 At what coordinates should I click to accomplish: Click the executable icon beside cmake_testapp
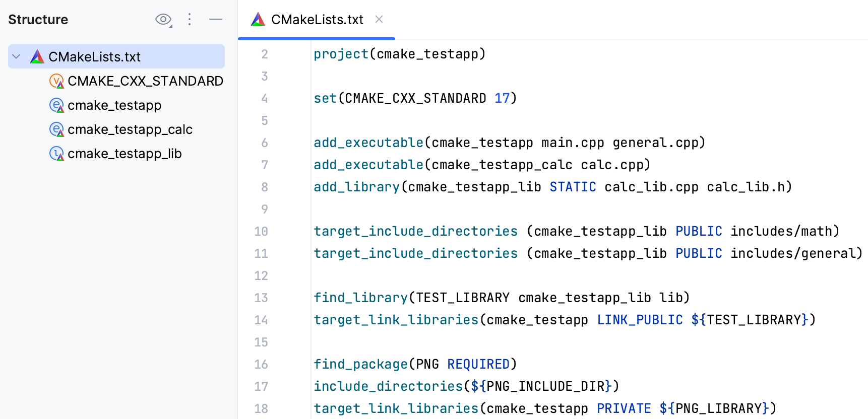[x=57, y=105]
